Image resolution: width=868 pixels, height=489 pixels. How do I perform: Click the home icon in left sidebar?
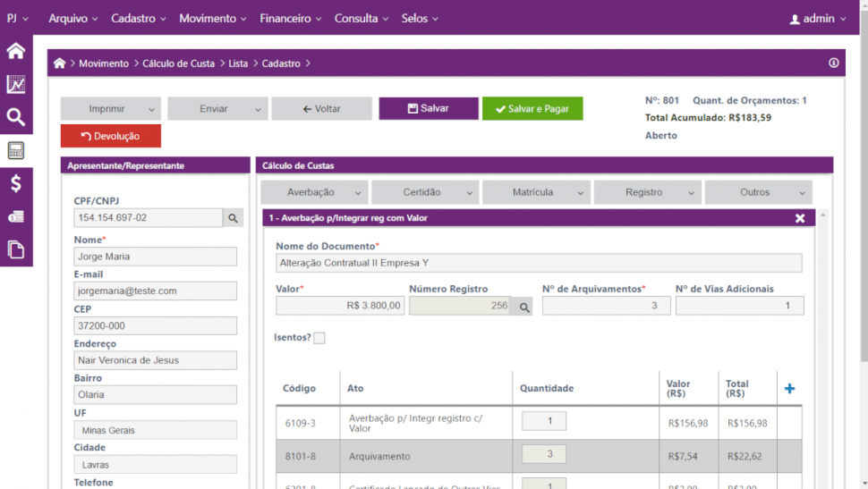point(16,51)
